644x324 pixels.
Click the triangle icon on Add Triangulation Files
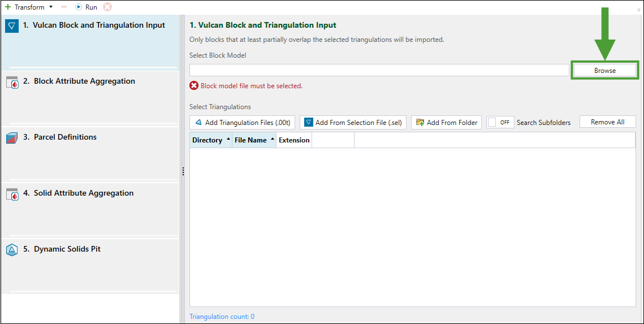tap(198, 122)
